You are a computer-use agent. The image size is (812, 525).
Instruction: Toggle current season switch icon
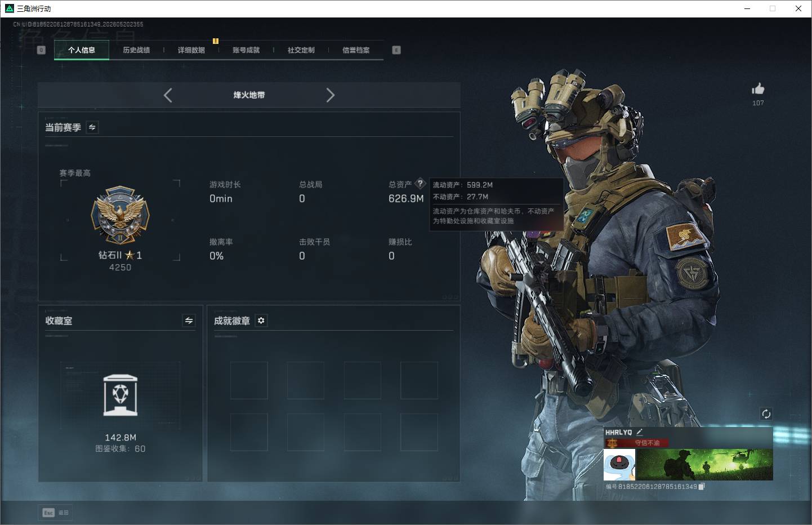tap(92, 127)
